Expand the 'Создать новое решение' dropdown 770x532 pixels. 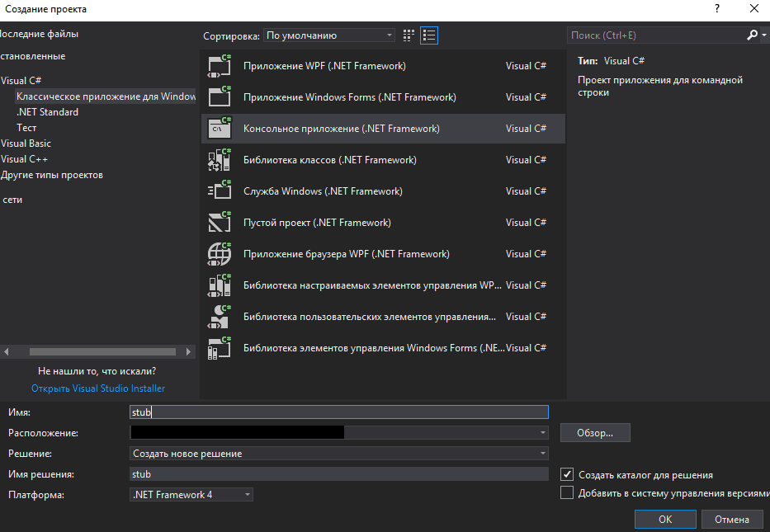pos(339,454)
